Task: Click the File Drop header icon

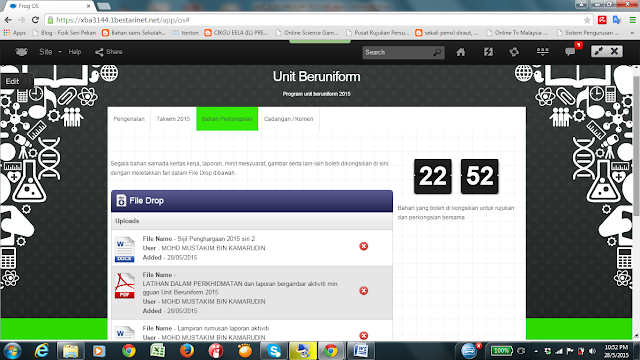Action: pos(121,200)
